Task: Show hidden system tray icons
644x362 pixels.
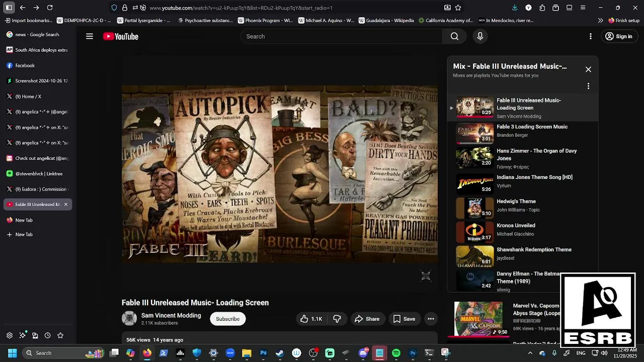Action: click(x=530, y=353)
